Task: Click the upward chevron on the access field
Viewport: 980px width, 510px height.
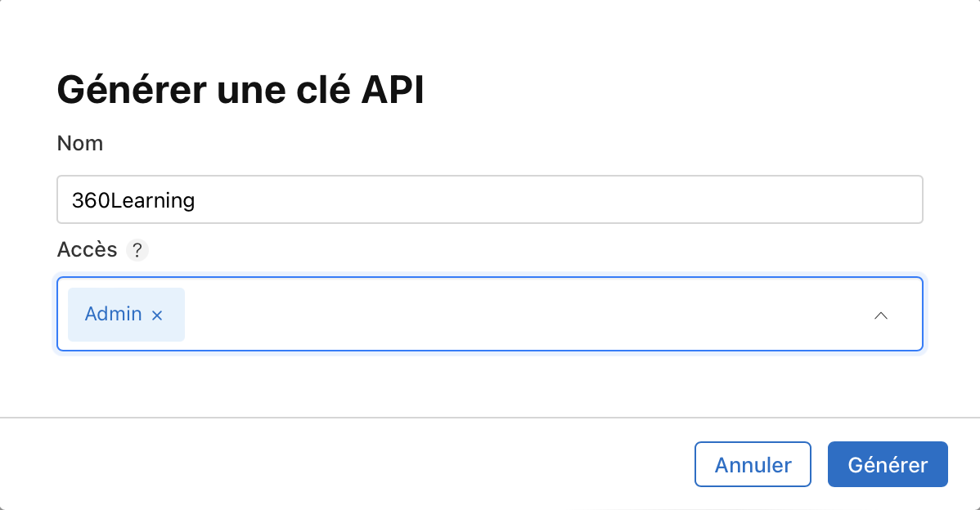Action: click(881, 315)
